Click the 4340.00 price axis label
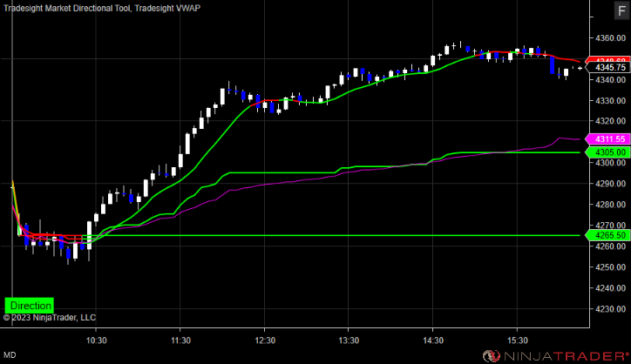 coord(610,79)
